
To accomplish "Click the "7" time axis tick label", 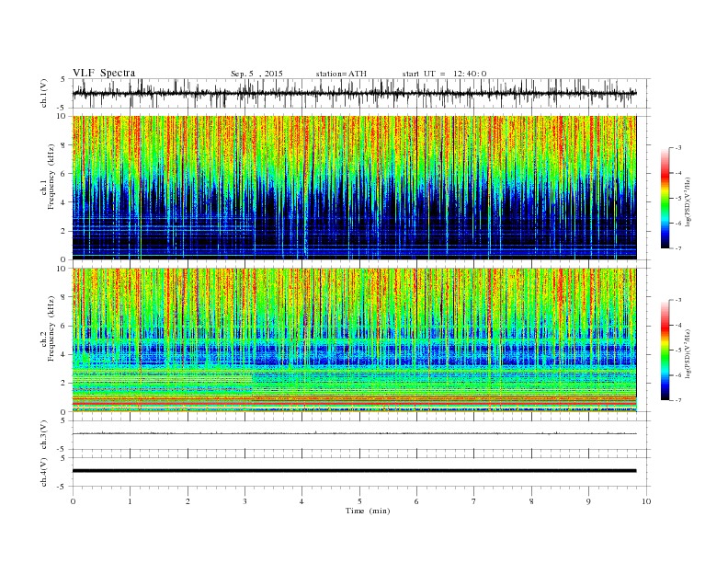I will click(474, 501).
